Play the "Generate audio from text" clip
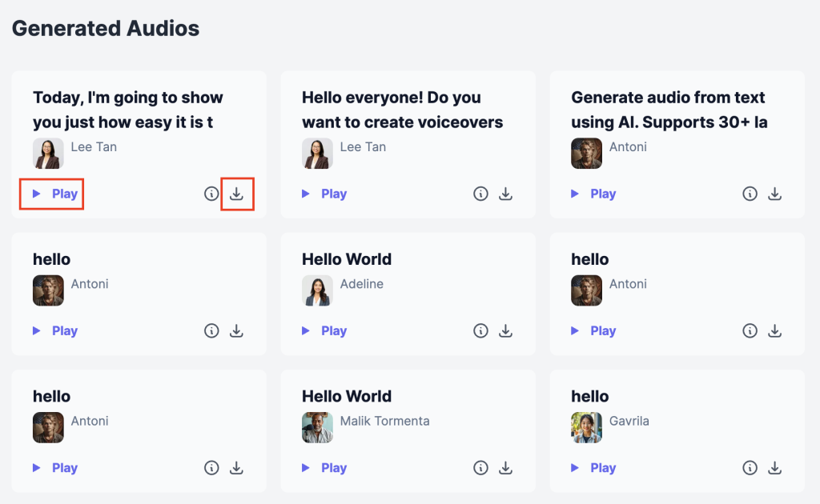 coord(593,194)
